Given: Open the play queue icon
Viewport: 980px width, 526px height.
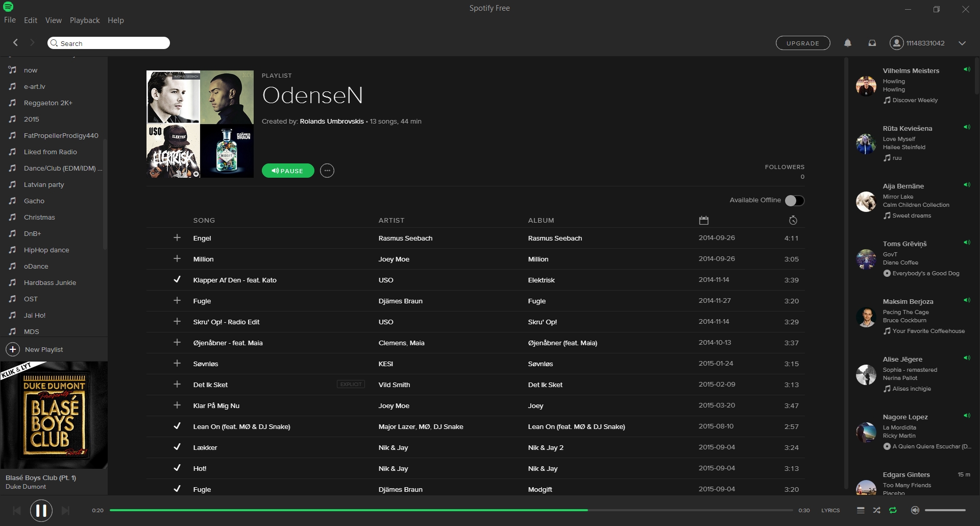Looking at the screenshot, I should tap(861, 510).
